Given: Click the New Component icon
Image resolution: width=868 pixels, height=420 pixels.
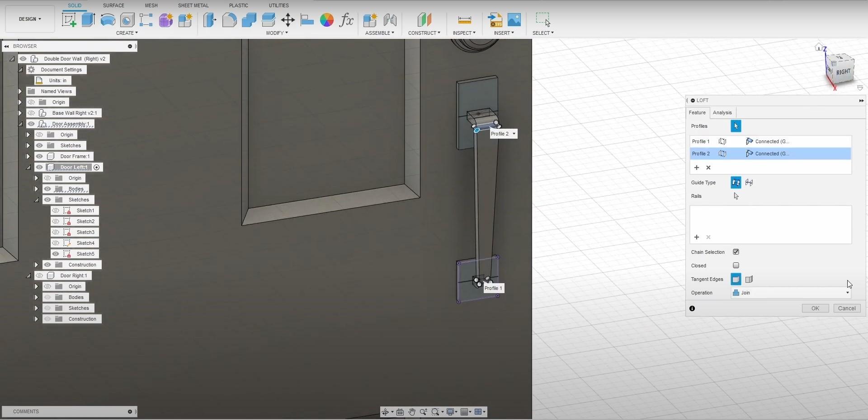Looking at the screenshot, I should 370,20.
